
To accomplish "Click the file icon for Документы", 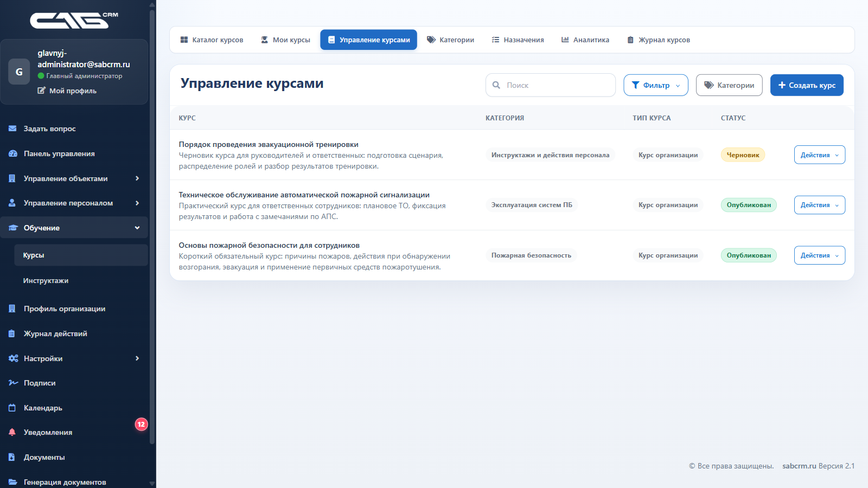I will [12, 457].
